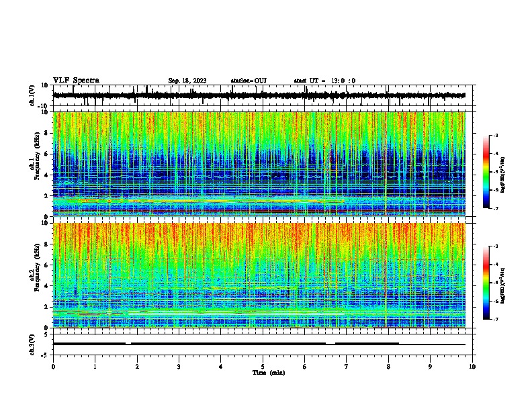Click the ch.3 voltage trace line

[x=259, y=344]
